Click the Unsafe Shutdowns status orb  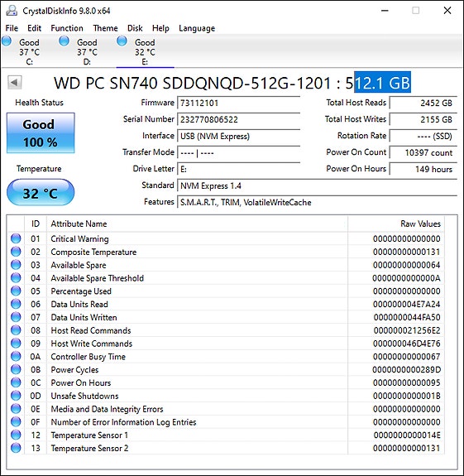16,396
